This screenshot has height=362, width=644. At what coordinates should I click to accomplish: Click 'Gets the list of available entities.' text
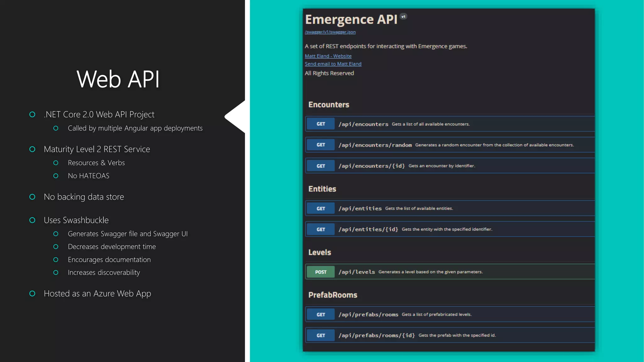(419, 208)
